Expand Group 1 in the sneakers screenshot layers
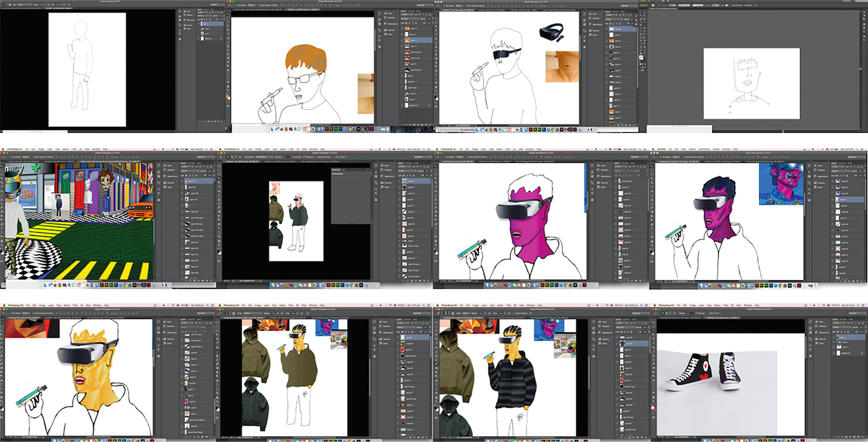This screenshot has height=442, width=868. pos(837,342)
